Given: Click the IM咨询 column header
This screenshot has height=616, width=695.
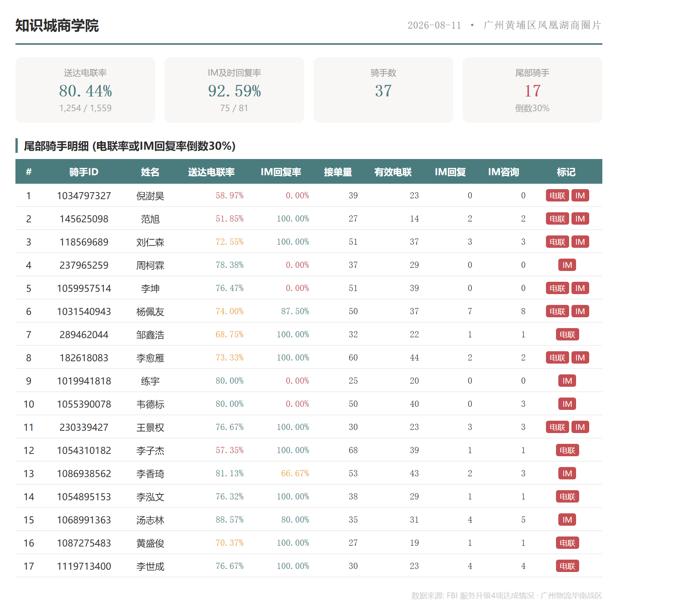Looking at the screenshot, I should 503,172.
